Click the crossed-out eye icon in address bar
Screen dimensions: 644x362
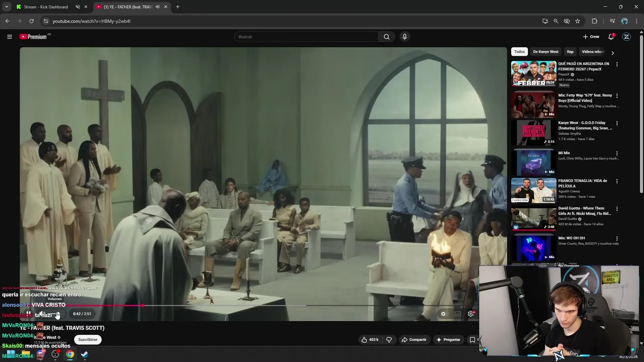click(x=567, y=21)
